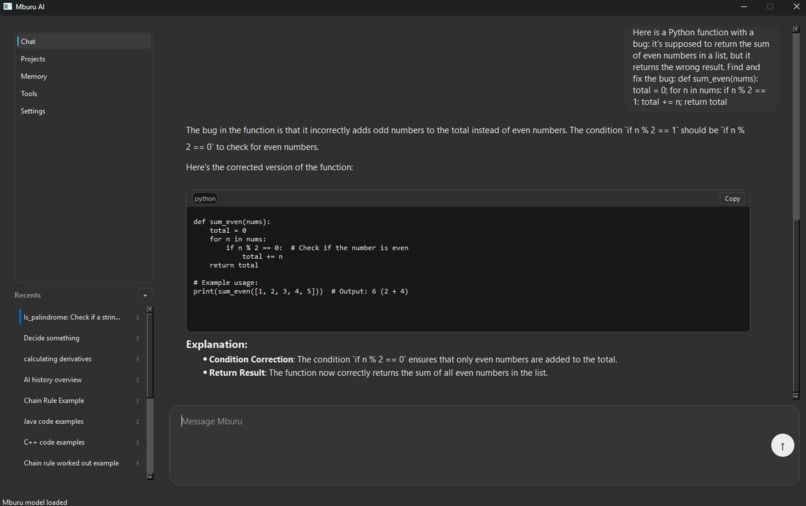The image size is (806, 506).
Task: Click the Mburu model loaded status text
Action: (x=35, y=502)
